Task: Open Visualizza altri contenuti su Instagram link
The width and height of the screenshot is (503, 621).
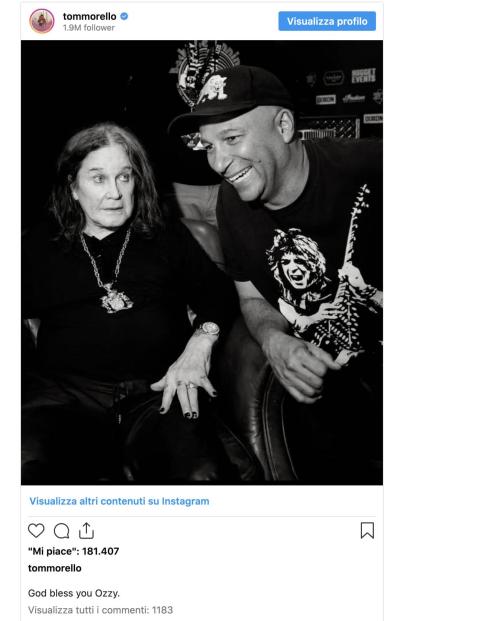Action: (119, 501)
